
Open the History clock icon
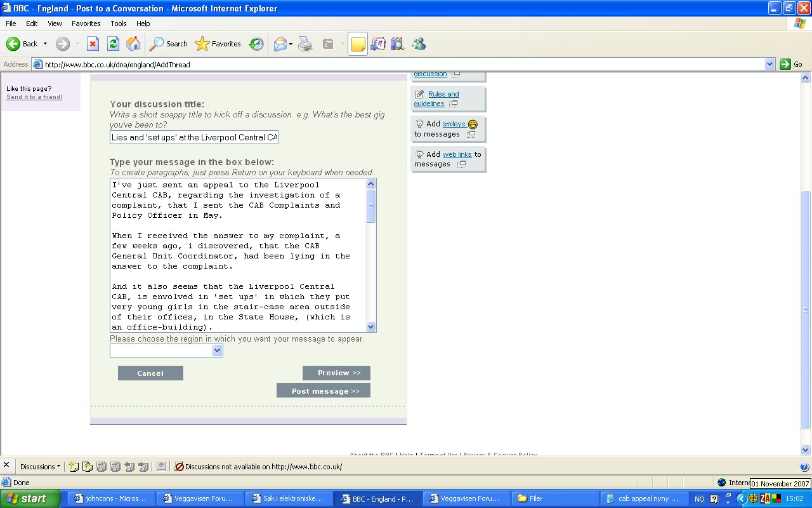256,44
